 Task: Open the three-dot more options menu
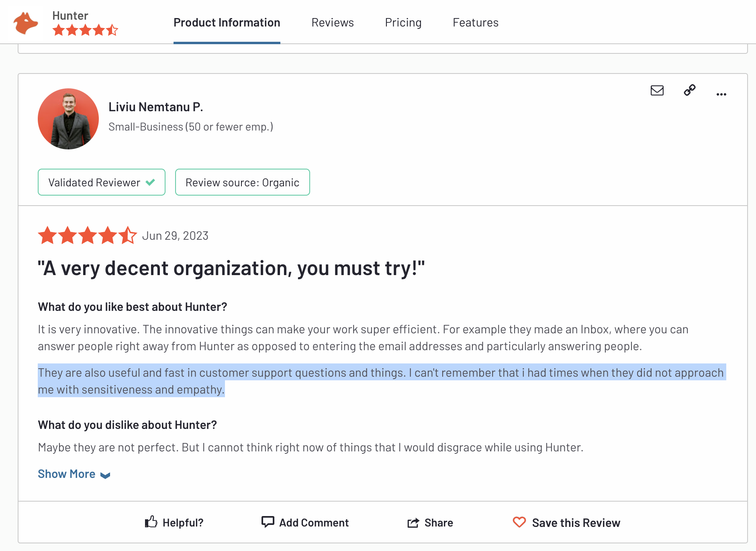(721, 94)
